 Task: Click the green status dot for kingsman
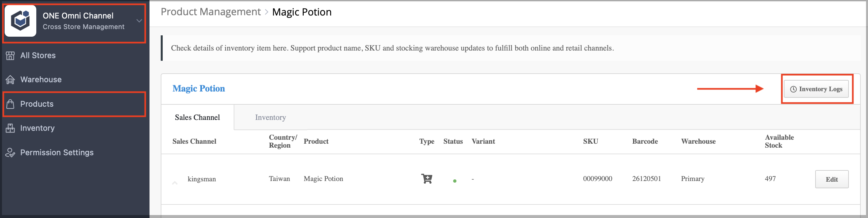[454, 181]
